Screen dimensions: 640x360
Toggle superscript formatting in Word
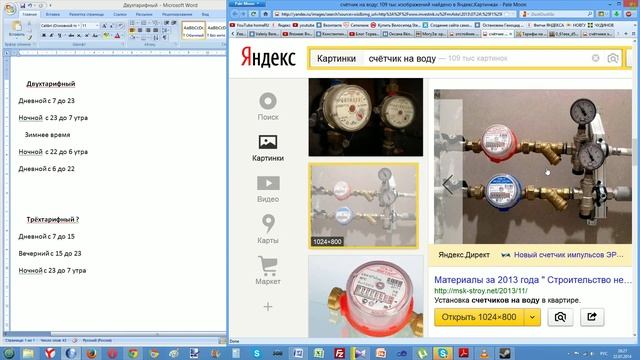(x=87, y=36)
